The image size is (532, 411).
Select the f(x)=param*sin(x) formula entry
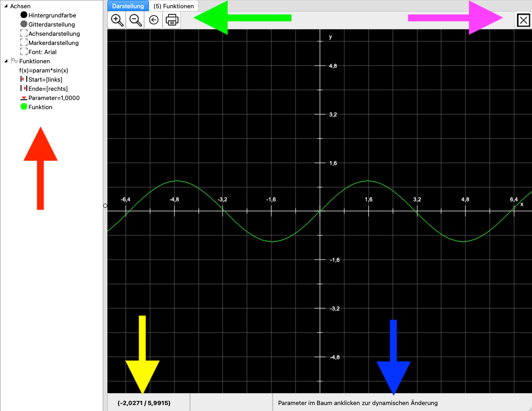coord(44,70)
